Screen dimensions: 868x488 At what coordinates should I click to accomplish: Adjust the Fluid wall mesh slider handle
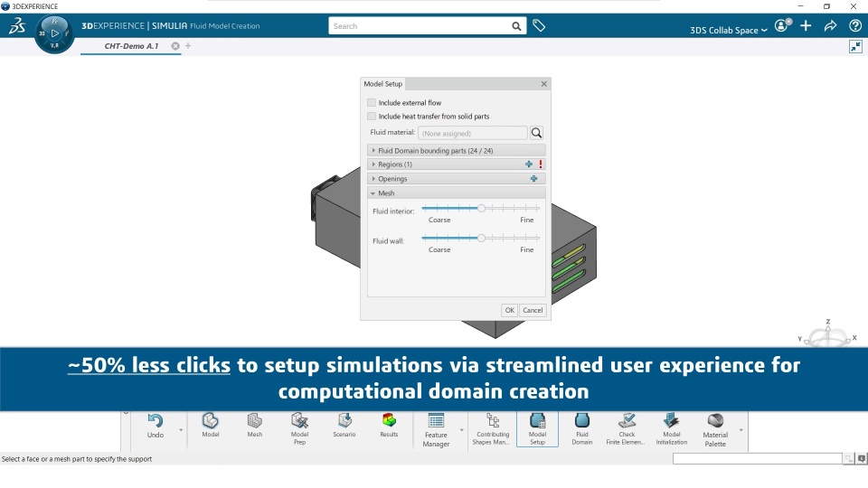coord(481,238)
